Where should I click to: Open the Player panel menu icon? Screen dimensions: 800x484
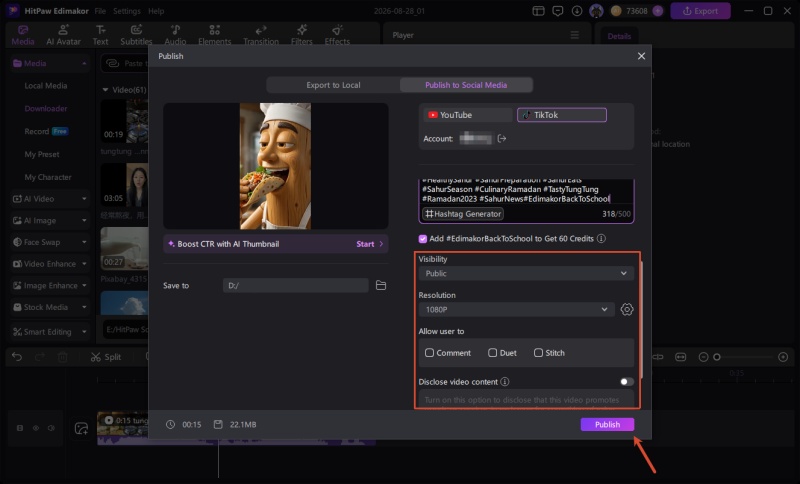pyautogui.click(x=574, y=35)
